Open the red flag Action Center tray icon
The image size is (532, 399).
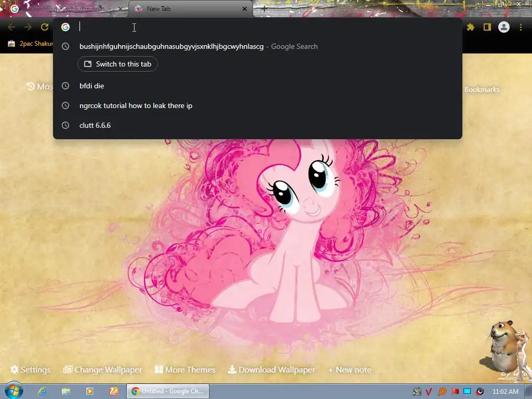(455, 392)
